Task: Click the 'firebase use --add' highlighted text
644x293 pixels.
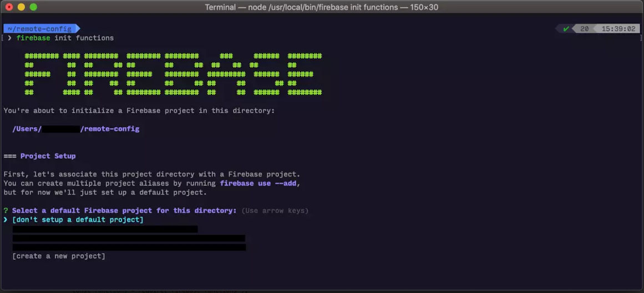Action: 258,183
